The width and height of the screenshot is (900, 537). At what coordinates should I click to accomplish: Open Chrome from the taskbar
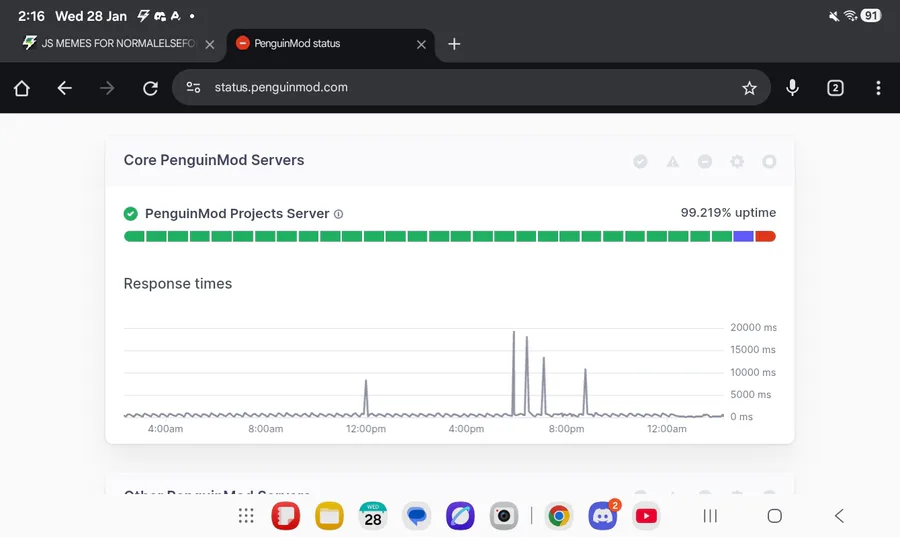(x=559, y=516)
